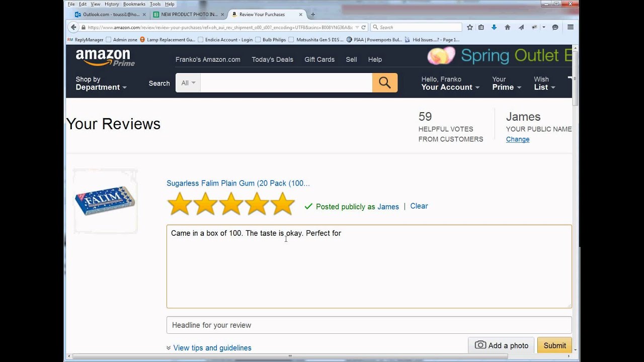Open Sugarless Falim Plain Gum product link
644x362 pixels.
tap(238, 184)
